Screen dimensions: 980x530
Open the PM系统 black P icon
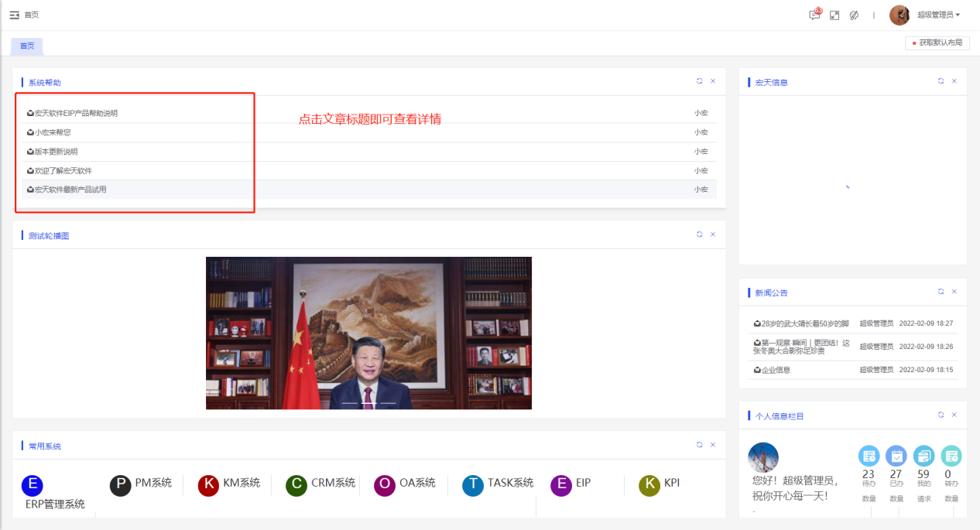click(121, 485)
